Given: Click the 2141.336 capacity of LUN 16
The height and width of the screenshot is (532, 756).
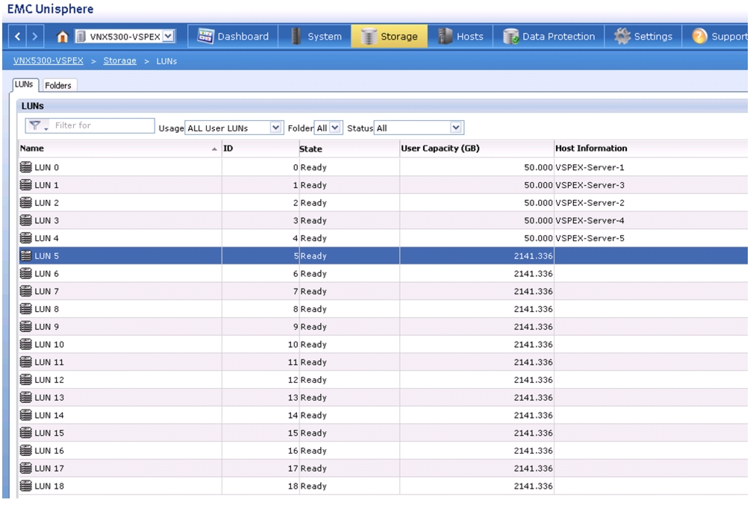Looking at the screenshot, I should tap(534, 451).
